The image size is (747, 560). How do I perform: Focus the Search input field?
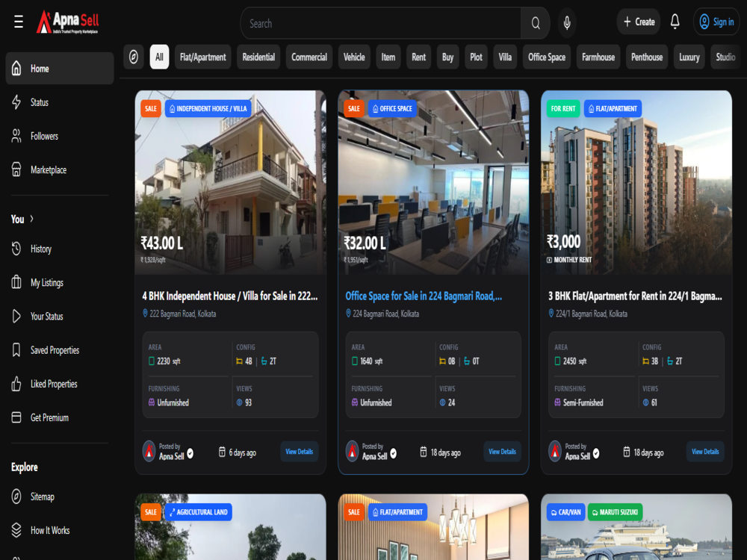pyautogui.click(x=381, y=23)
